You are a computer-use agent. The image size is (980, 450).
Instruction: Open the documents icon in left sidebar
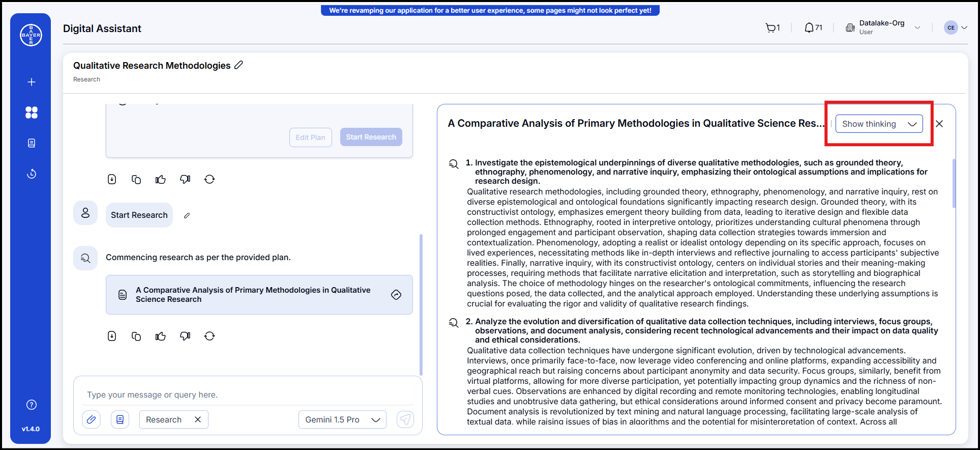[x=32, y=143]
